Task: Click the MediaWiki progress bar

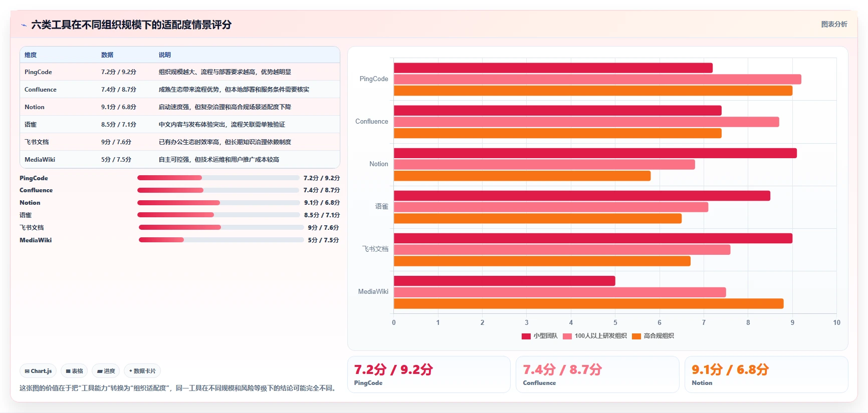Action: [221, 240]
